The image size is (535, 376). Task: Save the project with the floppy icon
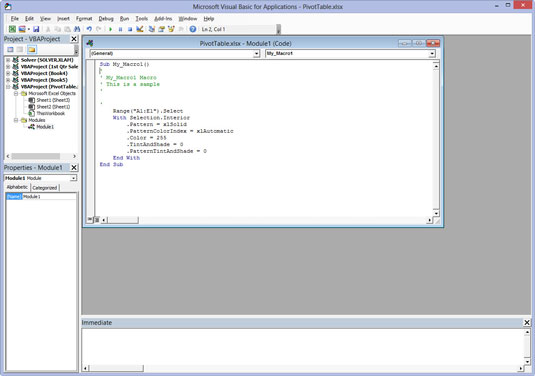pyautogui.click(x=36, y=29)
